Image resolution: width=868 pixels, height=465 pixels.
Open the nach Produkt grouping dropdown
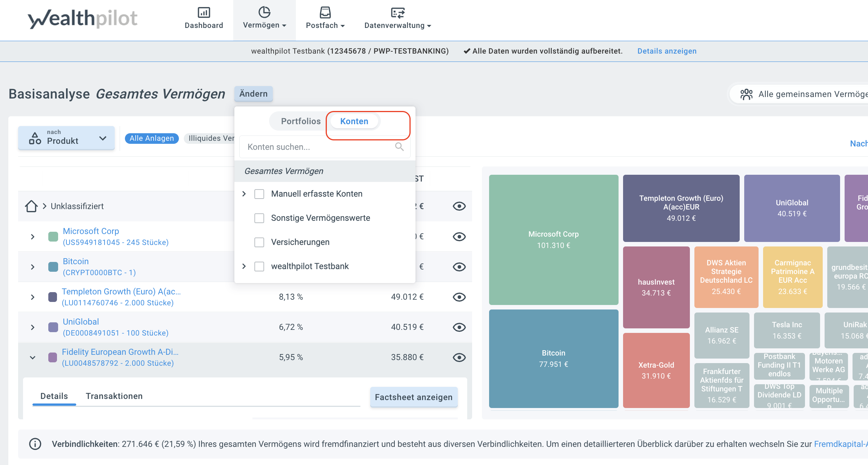pyautogui.click(x=66, y=138)
